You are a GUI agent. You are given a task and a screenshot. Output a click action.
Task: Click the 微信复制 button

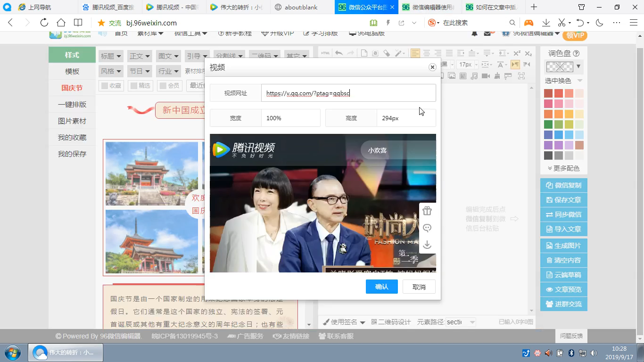coord(564,185)
